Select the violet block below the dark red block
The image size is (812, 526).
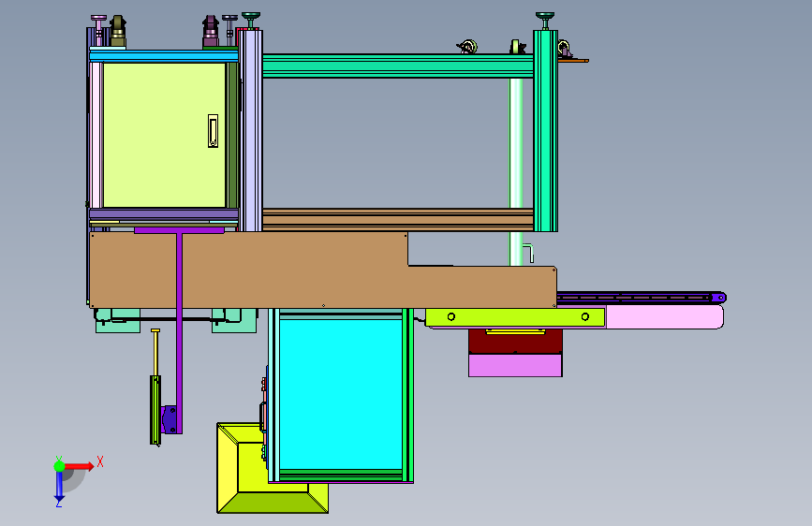pyautogui.click(x=515, y=366)
